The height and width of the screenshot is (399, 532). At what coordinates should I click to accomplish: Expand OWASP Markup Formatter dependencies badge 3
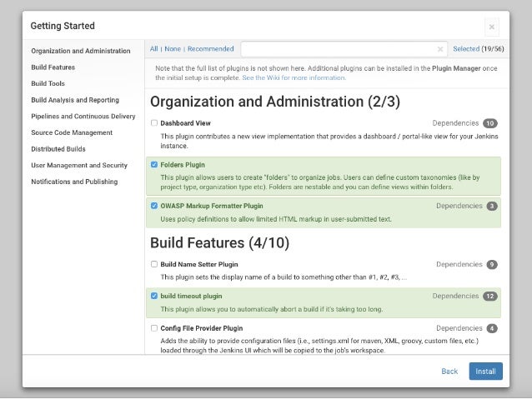(x=492, y=206)
